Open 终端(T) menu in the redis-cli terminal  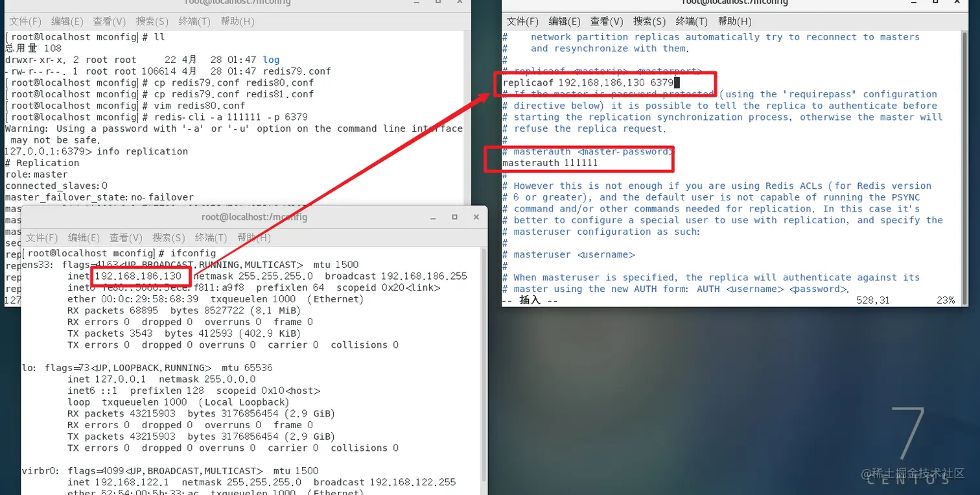click(x=194, y=21)
